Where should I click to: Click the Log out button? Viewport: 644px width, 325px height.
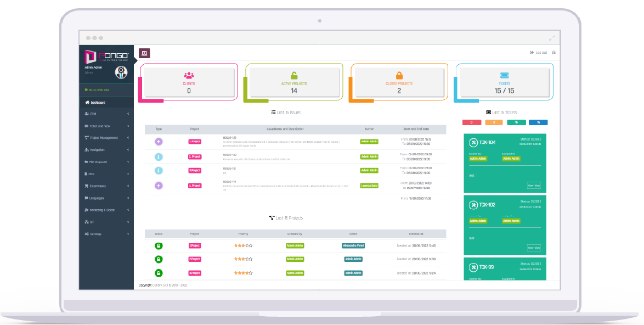coord(538,53)
